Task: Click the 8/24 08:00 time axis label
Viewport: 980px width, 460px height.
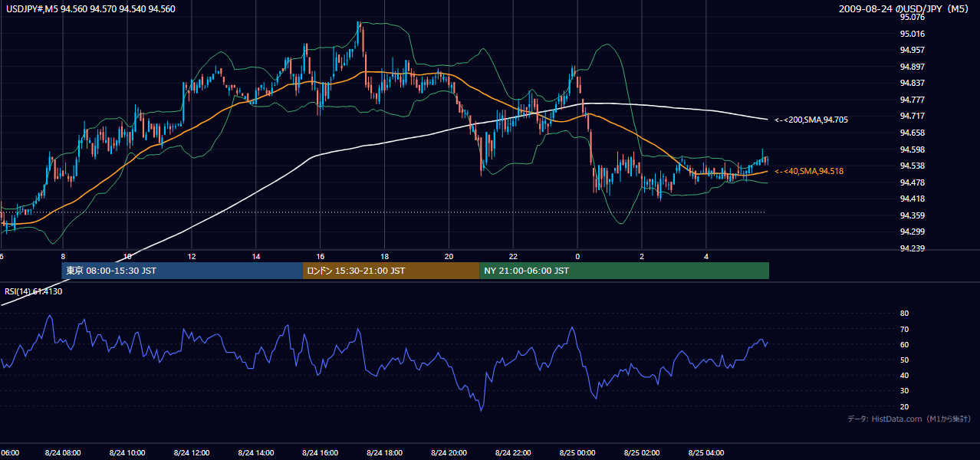Action: [x=63, y=452]
